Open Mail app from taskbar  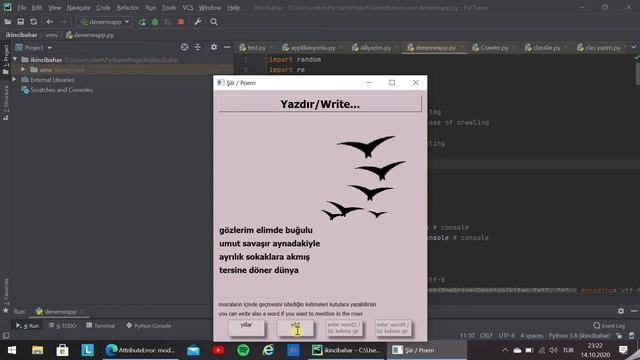click(193, 350)
